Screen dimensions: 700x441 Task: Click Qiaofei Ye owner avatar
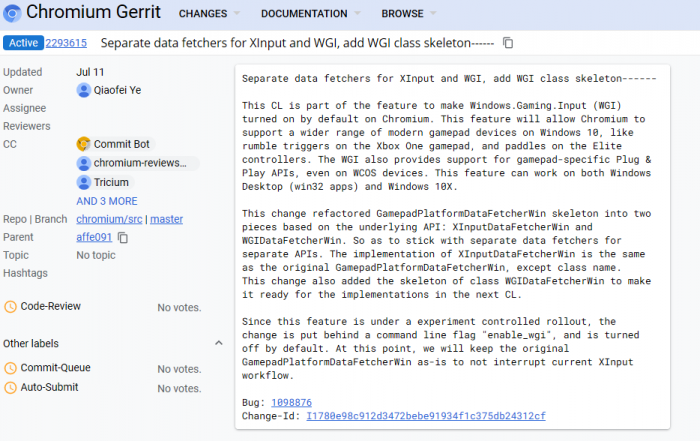[x=84, y=90]
